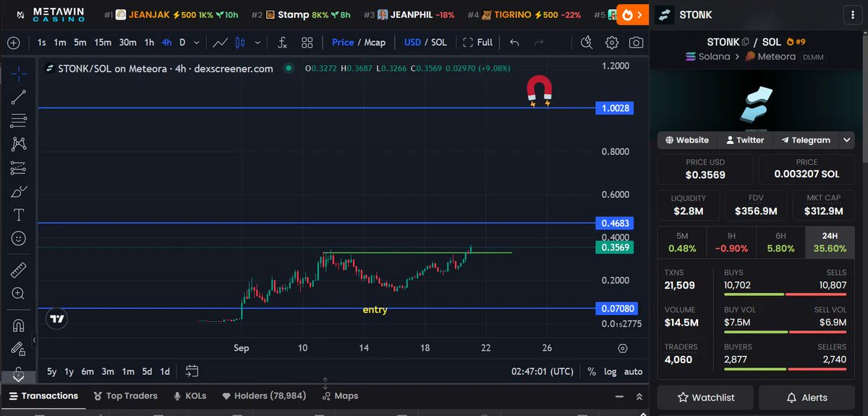Toggle magnet mode in drawing toolbar

(19, 326)
